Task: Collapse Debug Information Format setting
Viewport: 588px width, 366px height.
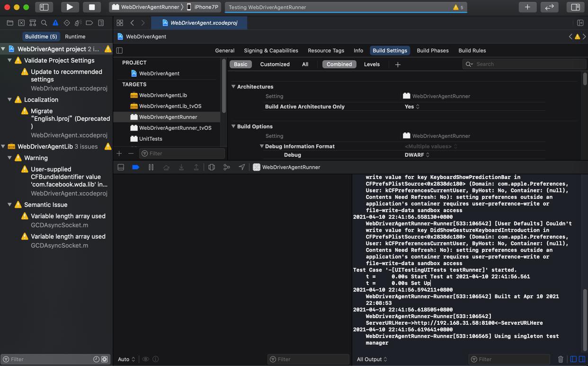Action: (x=262, y=146)
